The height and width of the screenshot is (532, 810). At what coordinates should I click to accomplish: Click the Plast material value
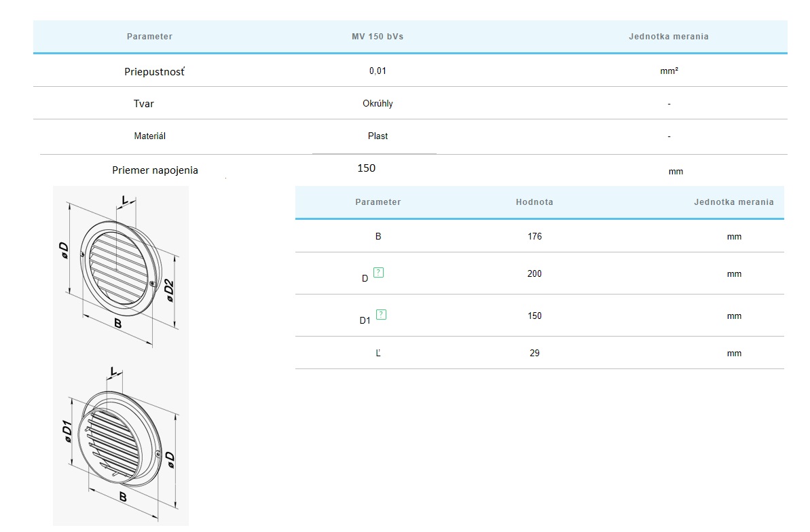(378, 136)
